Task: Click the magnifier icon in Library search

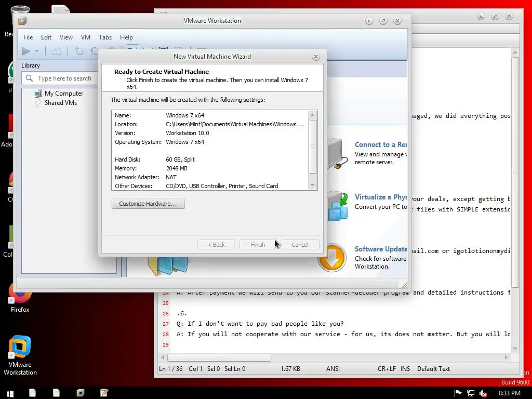Action: click(30, 78)
